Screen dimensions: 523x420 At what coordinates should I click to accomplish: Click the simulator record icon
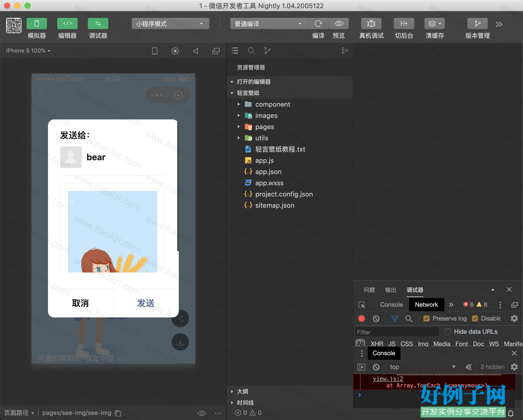tap(175, 51)
